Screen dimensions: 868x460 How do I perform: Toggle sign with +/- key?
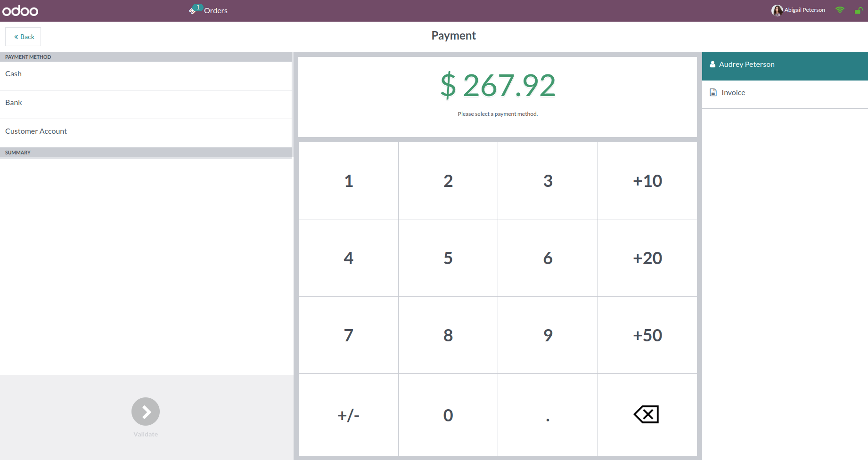[x=348, y=415]
